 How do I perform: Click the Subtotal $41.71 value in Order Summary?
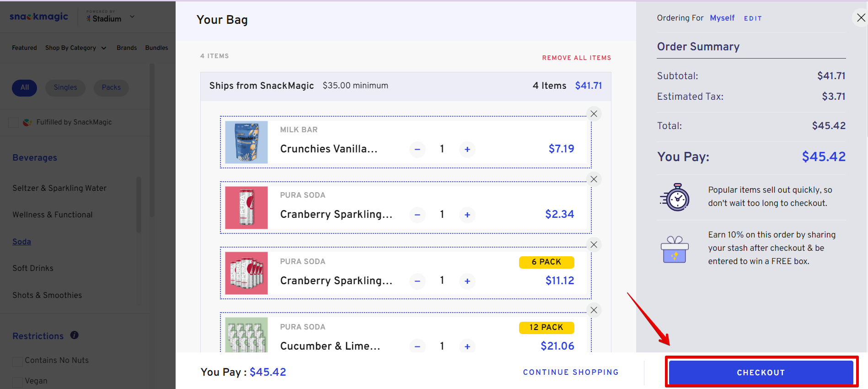pos(831,76)
